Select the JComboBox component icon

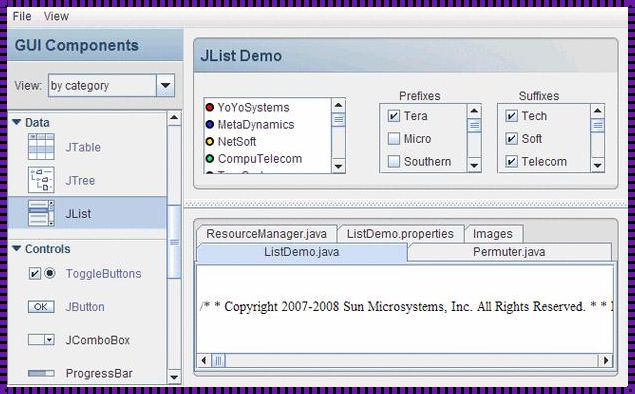[x=41, y=340]
